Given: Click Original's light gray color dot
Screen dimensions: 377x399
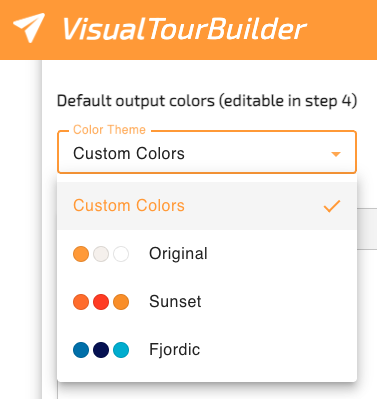Looking at the screenshot, I should tap(101, 254).
